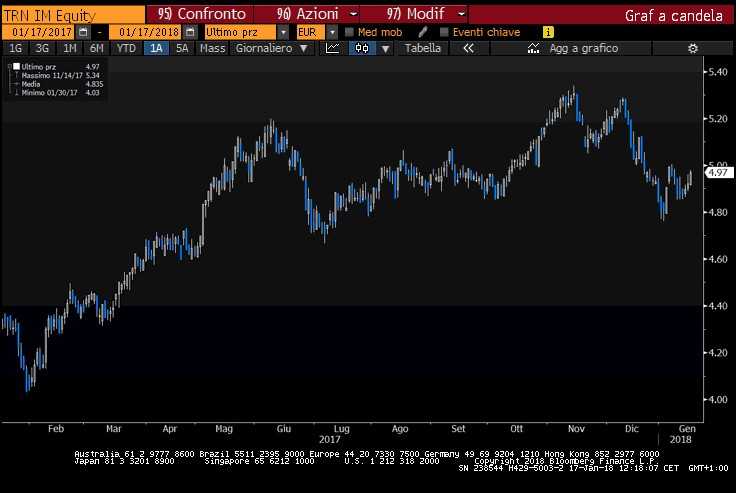Select the 1G time range tab

click(15, 48)
